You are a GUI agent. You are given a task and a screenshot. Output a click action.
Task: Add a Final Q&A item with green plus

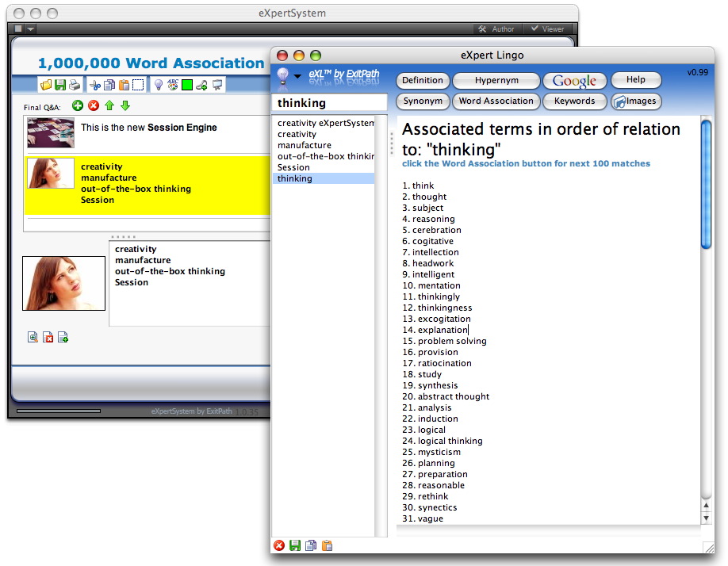(78, 105)
